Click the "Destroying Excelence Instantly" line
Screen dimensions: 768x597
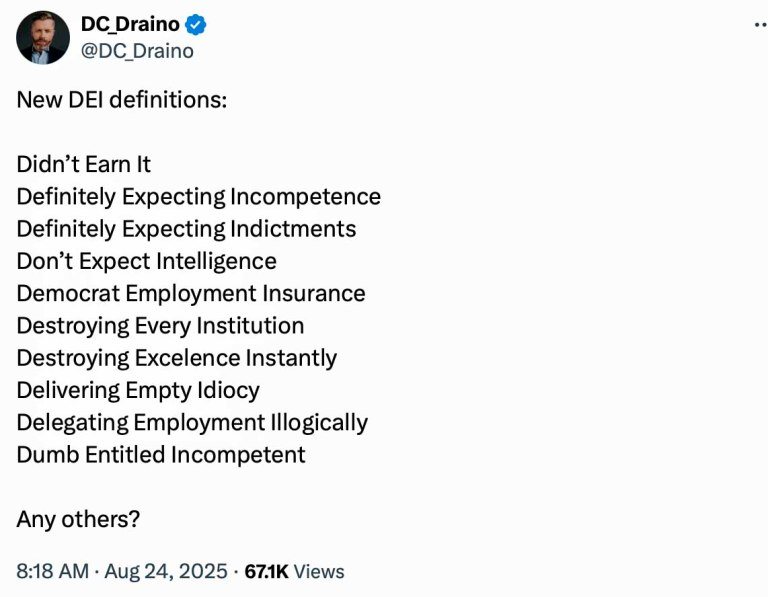(x=176, y=358)
